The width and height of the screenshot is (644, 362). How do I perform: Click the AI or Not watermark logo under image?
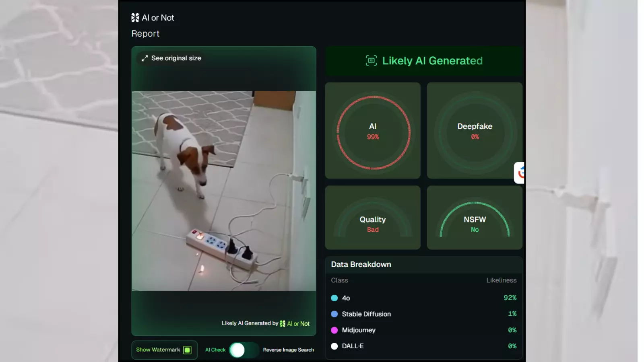coord(283,324)
